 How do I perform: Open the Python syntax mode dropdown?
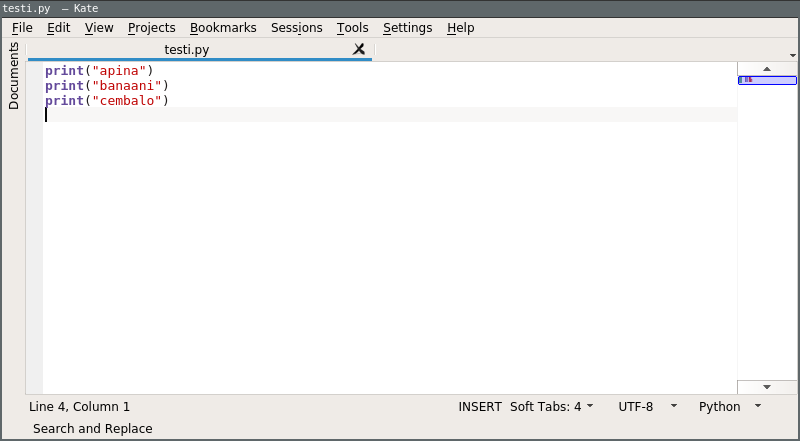(729, 407)
